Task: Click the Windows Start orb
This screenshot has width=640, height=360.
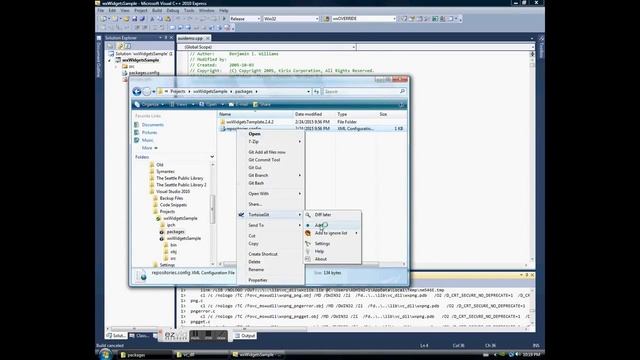Action: 105,354
